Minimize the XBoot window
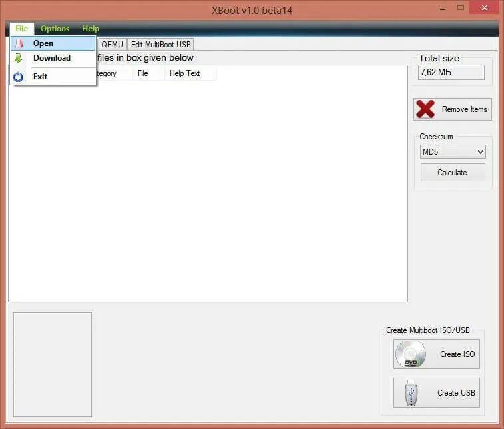Image resolution: width=504 pixels, height=429 pixels. 443,9
